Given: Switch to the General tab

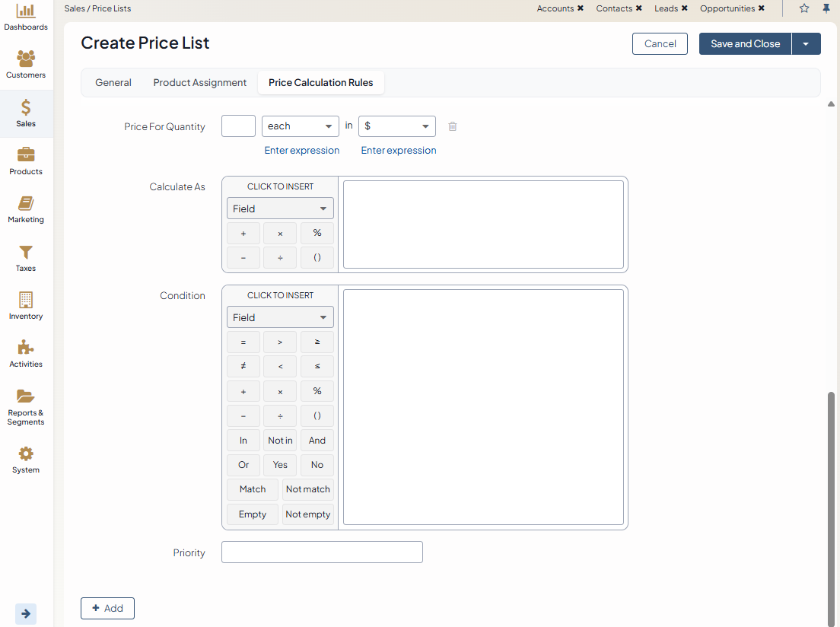Looking at the screenshot, I should 113,83.
